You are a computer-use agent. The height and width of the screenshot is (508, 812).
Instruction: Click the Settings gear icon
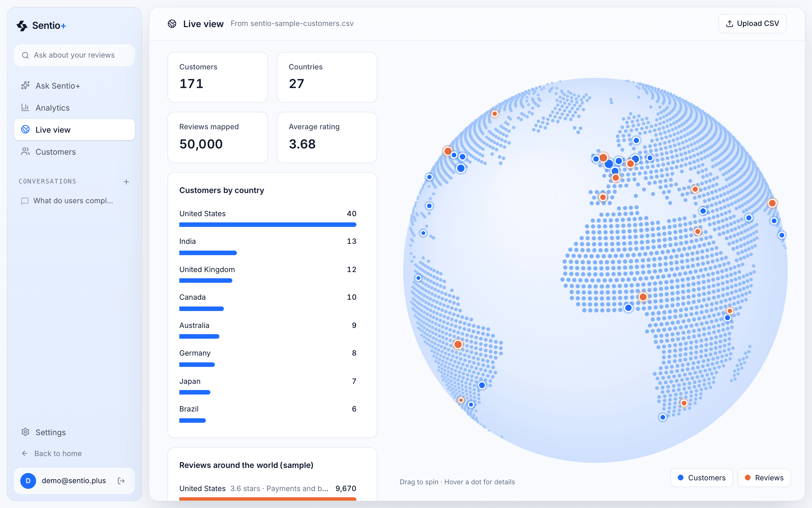pos(25,432)
